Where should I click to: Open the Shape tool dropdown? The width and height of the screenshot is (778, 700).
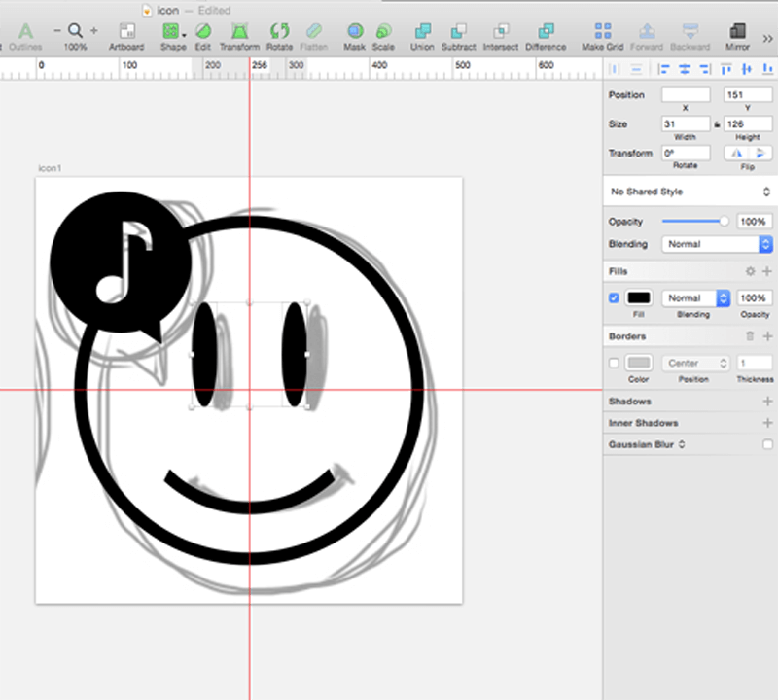pos(184,35)
